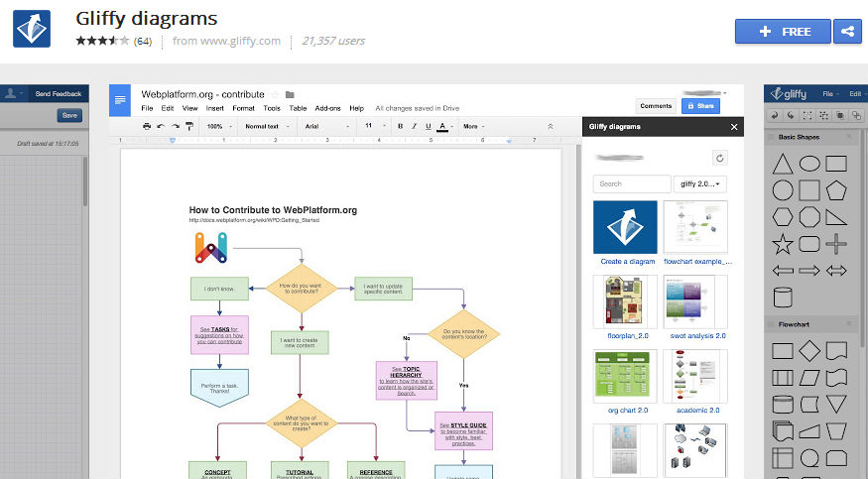Viewport: 868px width, 479px height.
Task: Click the refresh icon in Gliffy sidebar
Action: coord(719,158)
